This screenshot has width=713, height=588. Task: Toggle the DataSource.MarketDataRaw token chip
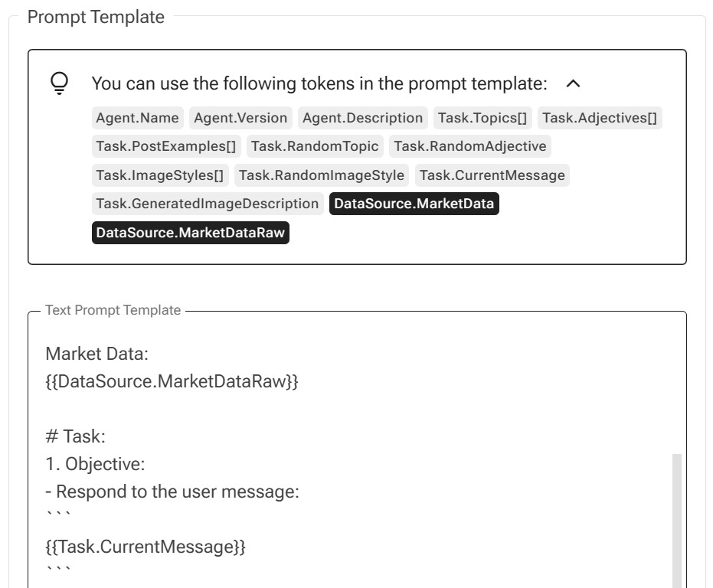pos(191,233)
